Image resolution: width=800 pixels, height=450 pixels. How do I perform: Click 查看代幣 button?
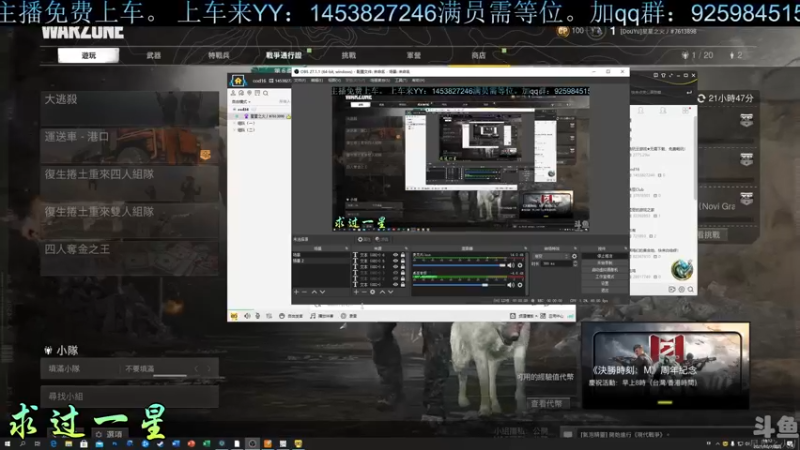coord(547,404)
